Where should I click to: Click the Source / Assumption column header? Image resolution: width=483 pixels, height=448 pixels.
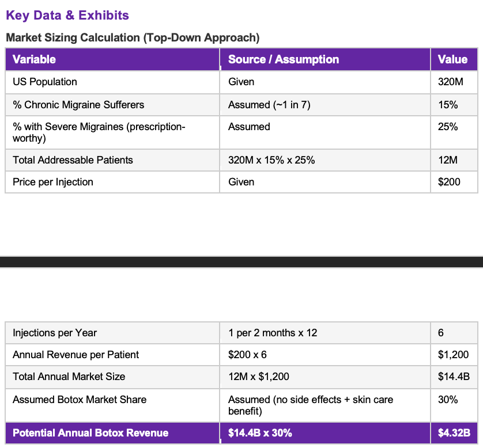[x=325, y=59]
